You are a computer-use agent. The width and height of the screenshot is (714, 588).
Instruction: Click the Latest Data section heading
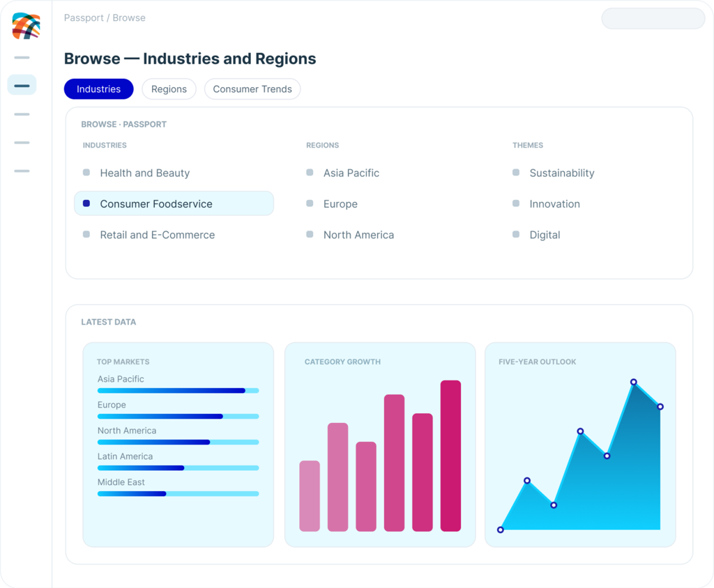(x=108, y=322)
